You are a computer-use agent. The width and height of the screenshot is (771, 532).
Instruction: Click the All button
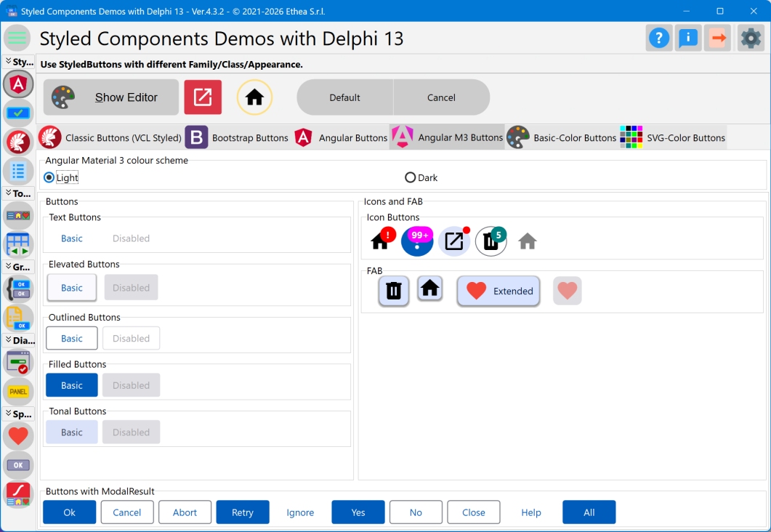[x=589, y=512]
